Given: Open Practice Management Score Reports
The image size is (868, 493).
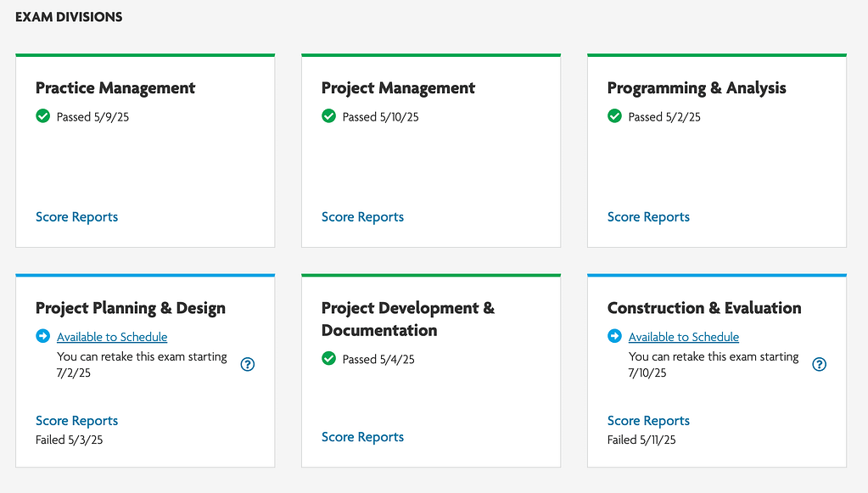Looking at the screenshot, I should (x=77, y=217).
